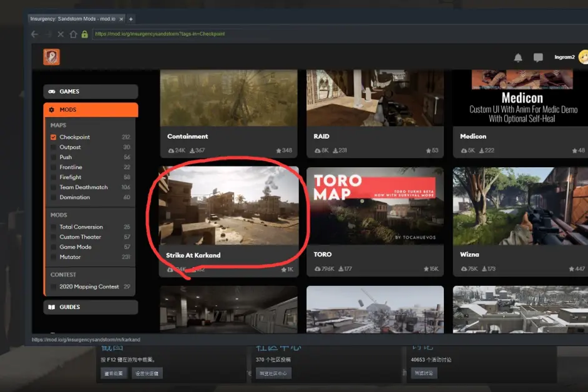Expand the GAMES sidebar section
Image resolution: width=588 pixels, height=392 pixels.
(91, 92)
